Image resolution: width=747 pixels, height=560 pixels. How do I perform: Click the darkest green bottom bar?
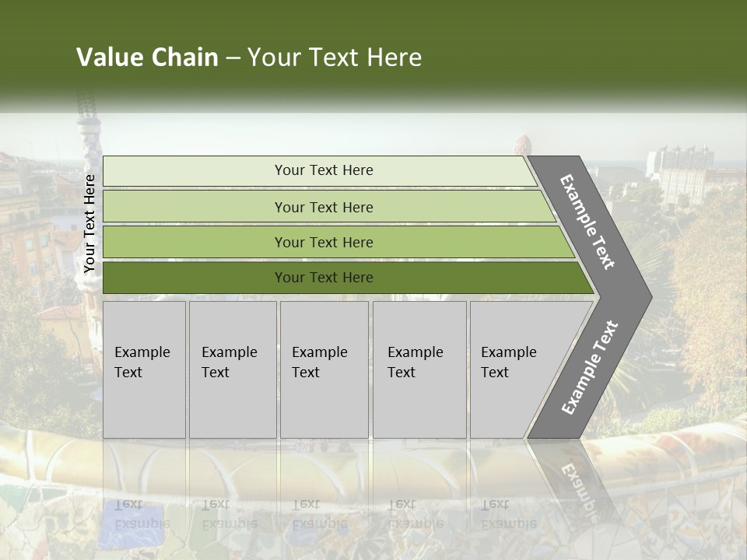[323, 278]
